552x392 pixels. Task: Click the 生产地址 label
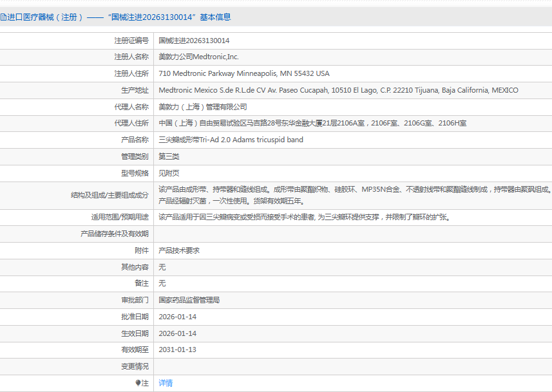tap(135, 90)
